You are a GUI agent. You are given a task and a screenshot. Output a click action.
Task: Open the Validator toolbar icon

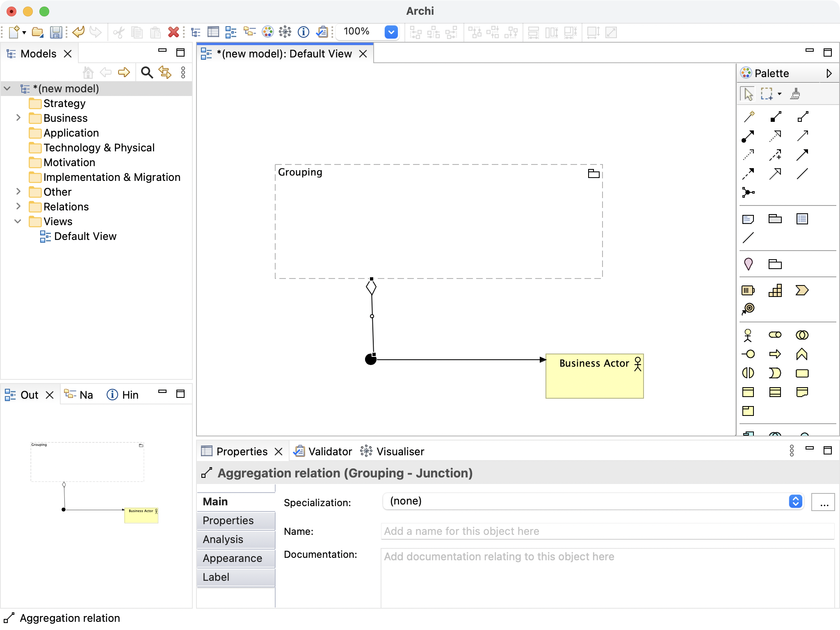tap(322, 32)
